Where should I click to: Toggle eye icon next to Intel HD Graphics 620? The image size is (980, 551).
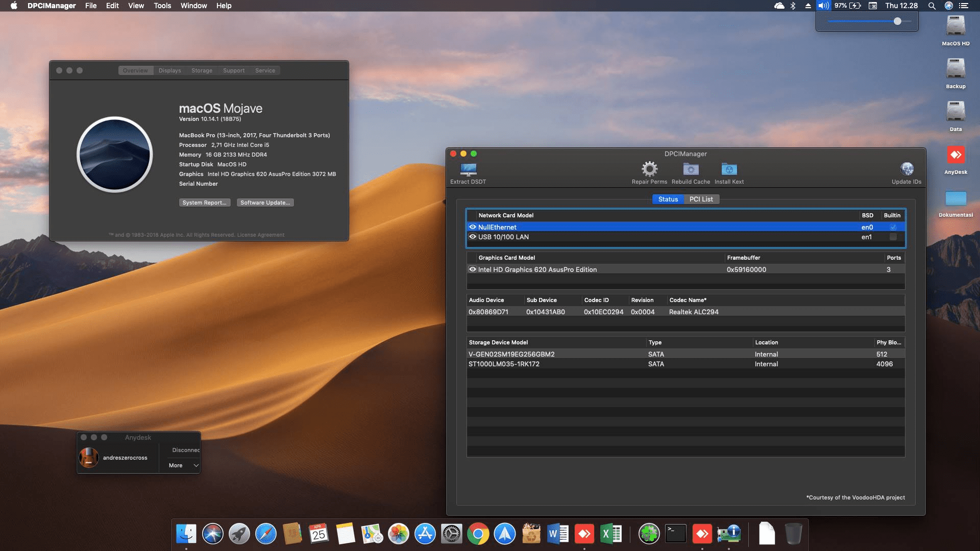[473, 269]
